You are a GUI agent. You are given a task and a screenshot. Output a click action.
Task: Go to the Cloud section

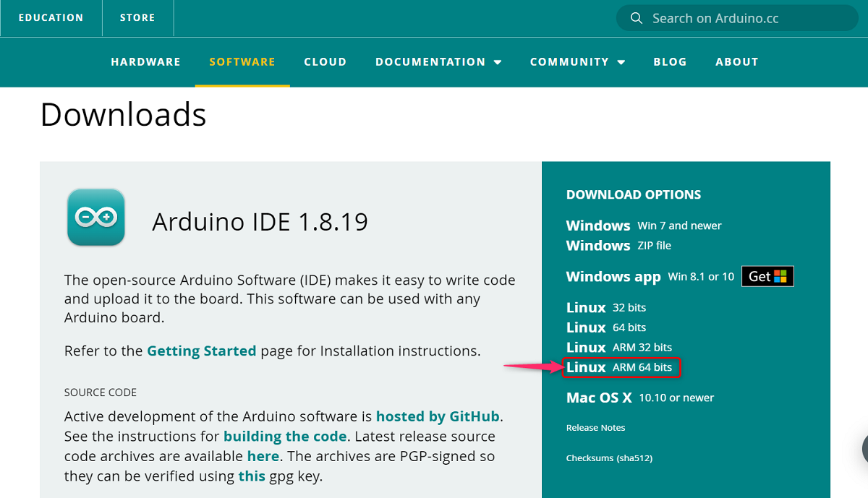[x=325, y=62]
